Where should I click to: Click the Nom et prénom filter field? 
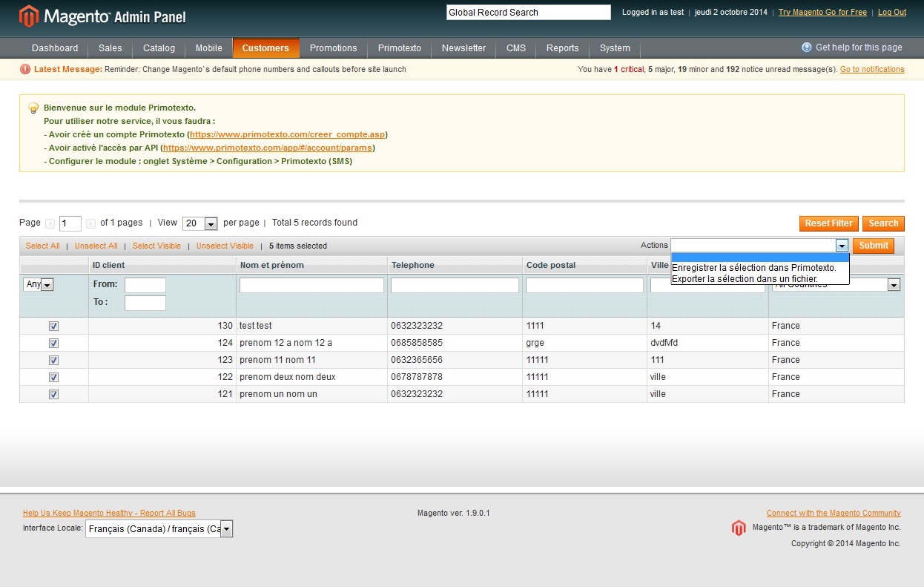coord(311,285)
